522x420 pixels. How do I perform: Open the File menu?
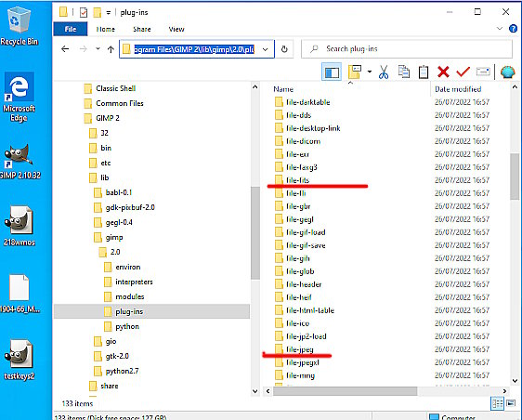tap(71, 29)
